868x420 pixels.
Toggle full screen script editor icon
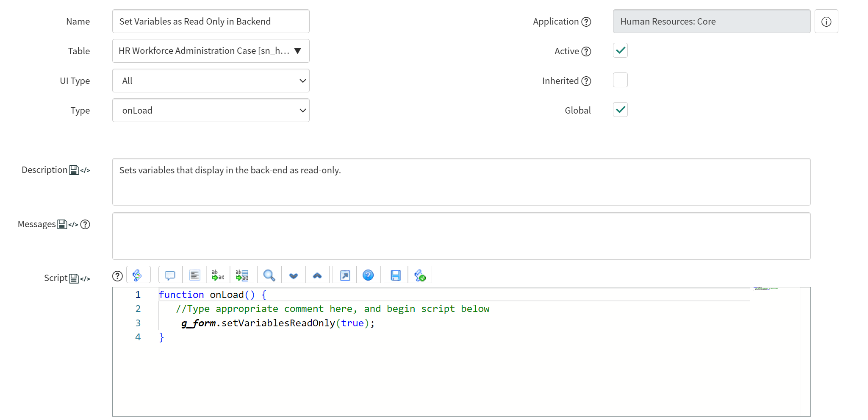tap(345, 275)
